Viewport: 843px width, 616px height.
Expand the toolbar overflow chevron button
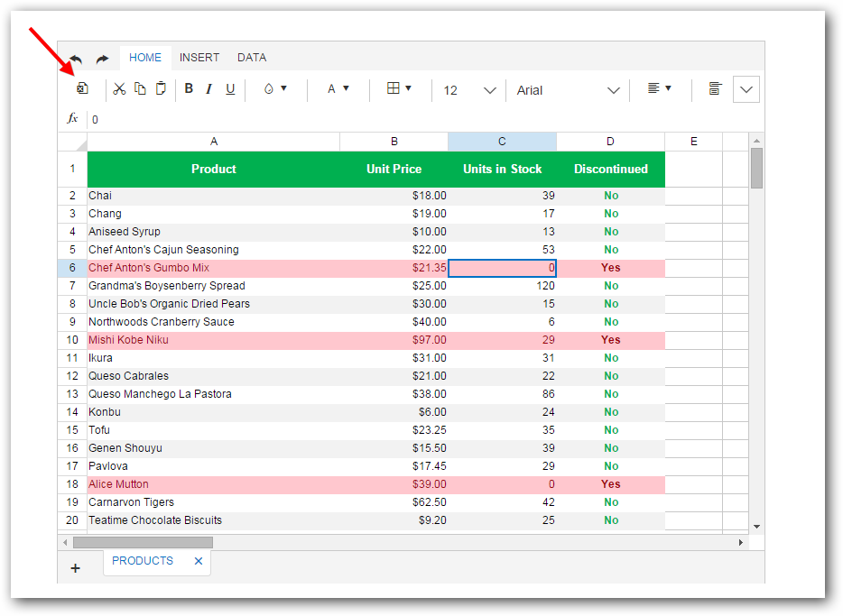point(746,89)
